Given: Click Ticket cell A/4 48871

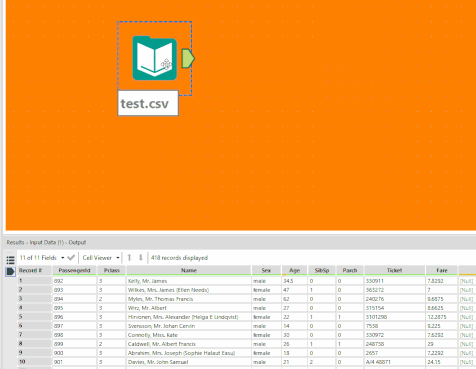Looking at the screenshot, I should coord(394,362).
